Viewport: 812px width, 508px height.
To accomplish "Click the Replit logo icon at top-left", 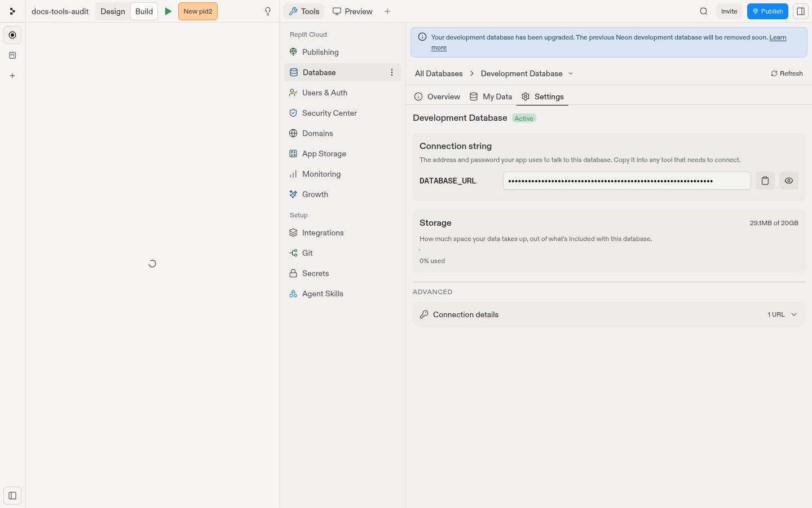I will [12, 11].
